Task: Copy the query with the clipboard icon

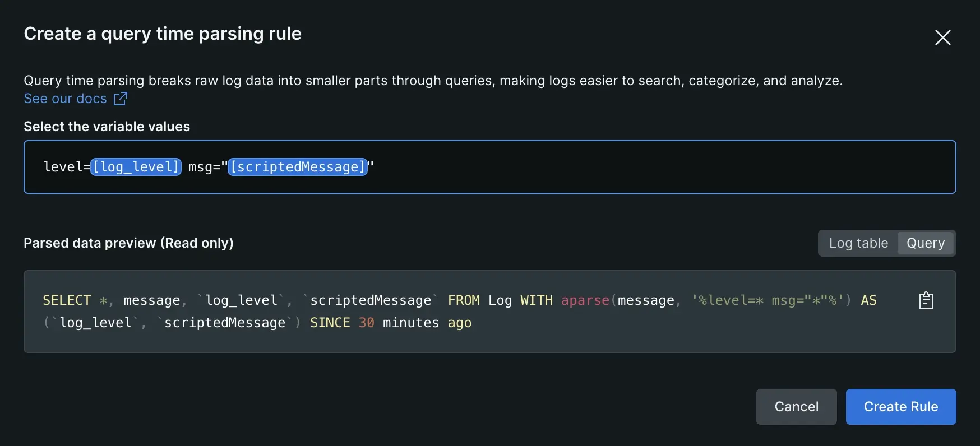Action: [926, 301]
